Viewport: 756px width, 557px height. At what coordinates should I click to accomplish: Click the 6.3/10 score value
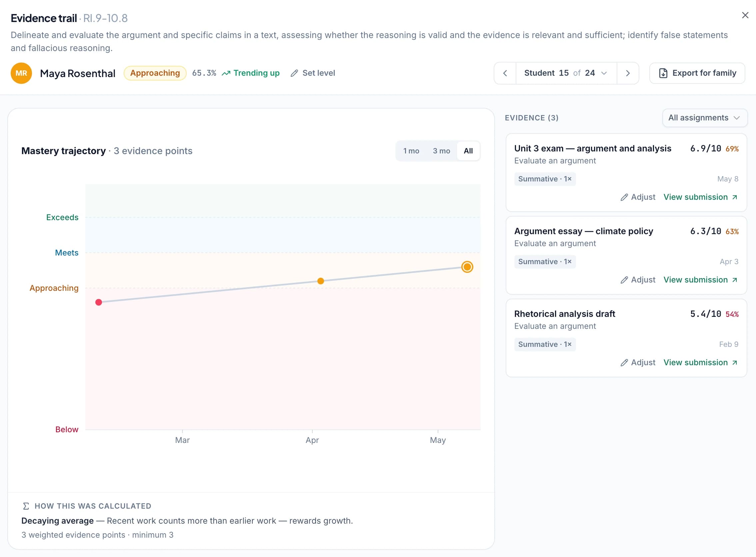pos(705,231)
